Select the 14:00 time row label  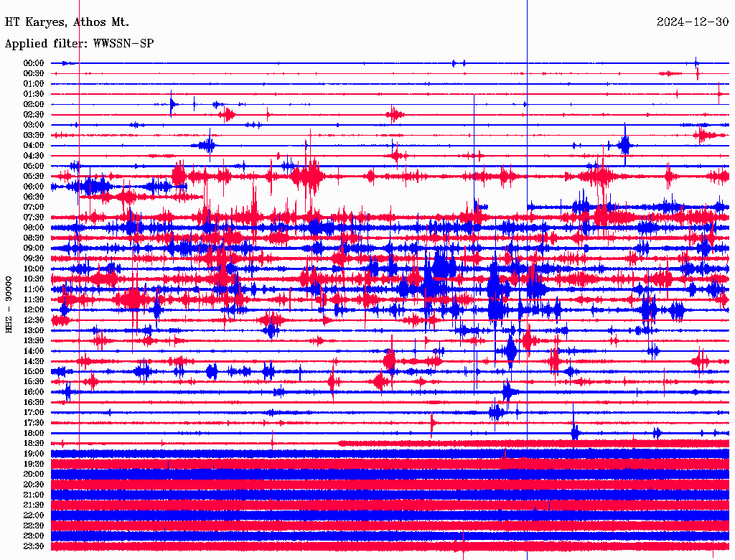34,351
